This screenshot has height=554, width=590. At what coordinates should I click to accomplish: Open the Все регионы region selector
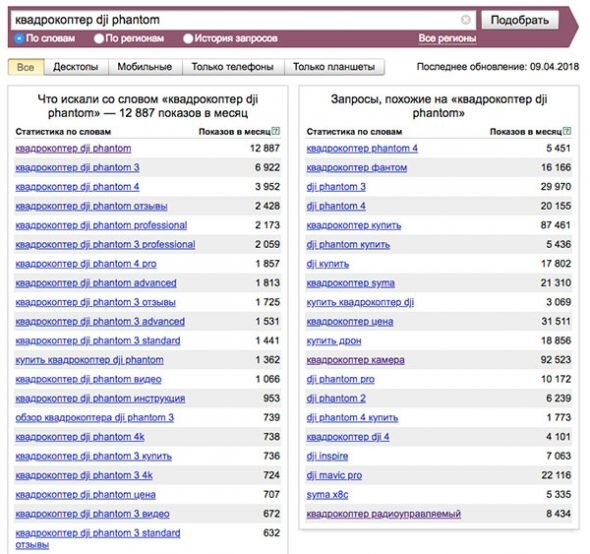(x=447, y=38)
